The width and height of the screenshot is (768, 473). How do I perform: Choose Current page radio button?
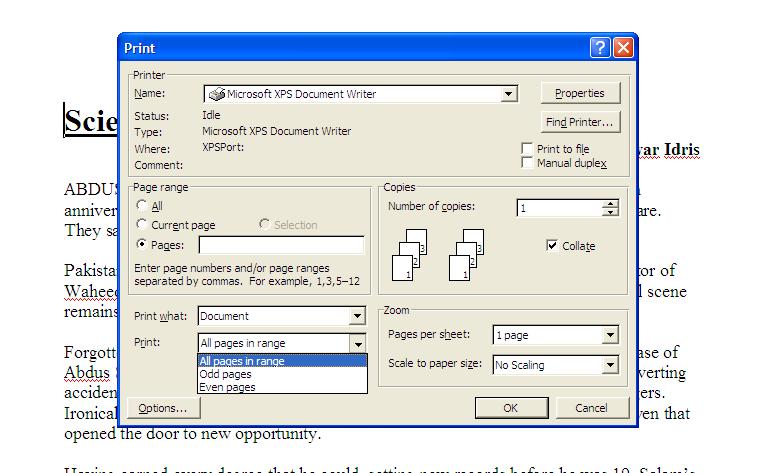[141, 225]
